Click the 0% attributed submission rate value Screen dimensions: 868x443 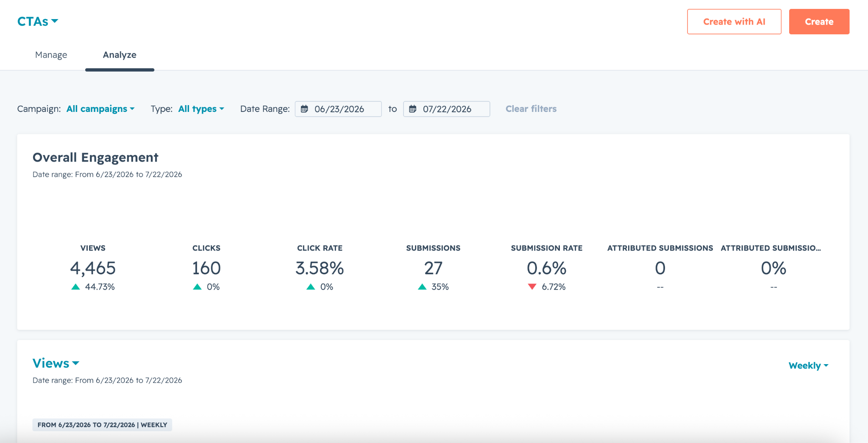[773, 268]
